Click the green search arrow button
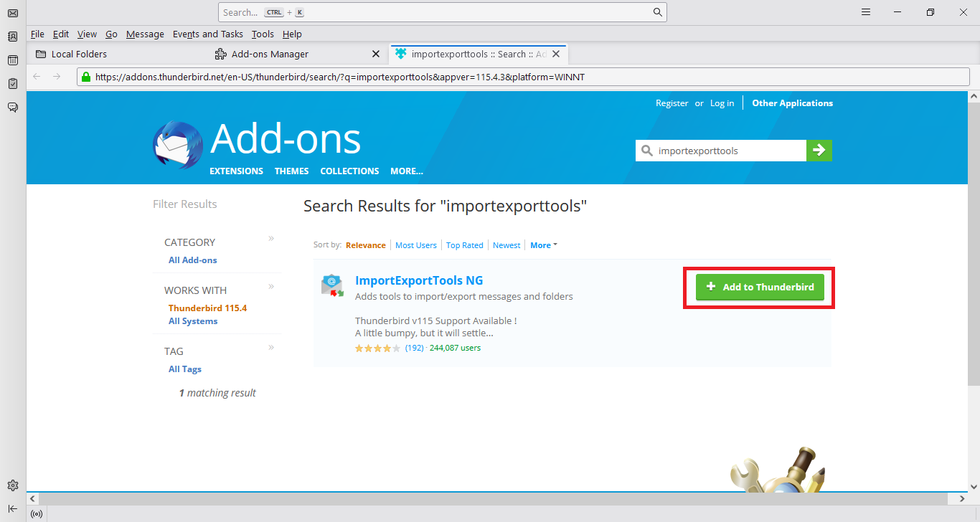This screenshot has height=522, width=980. 819,151
